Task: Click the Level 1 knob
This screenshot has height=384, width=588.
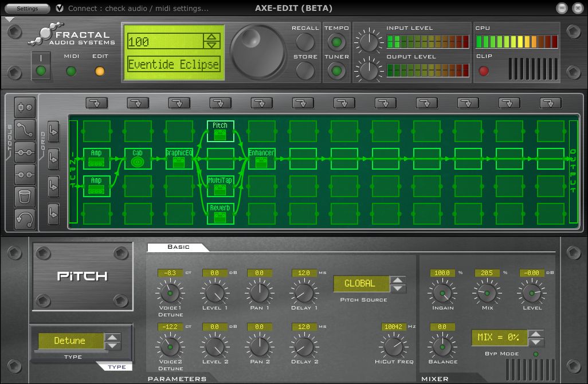Action: coord(214,293)
